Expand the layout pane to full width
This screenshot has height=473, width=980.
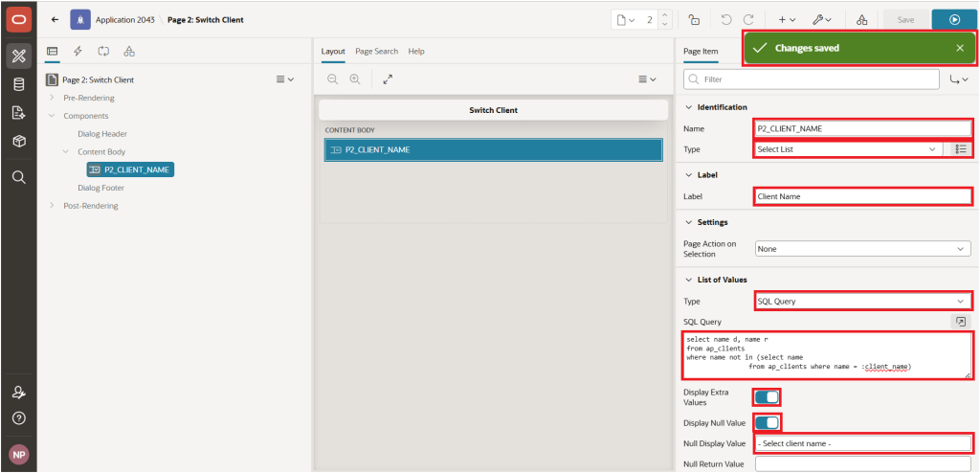click(388, 79)
